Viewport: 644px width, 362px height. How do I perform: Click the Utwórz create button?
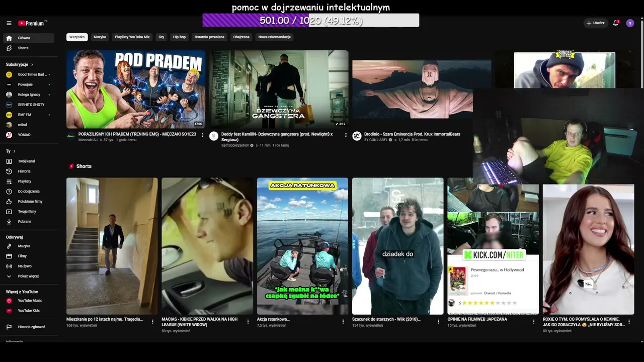[596, 23]
